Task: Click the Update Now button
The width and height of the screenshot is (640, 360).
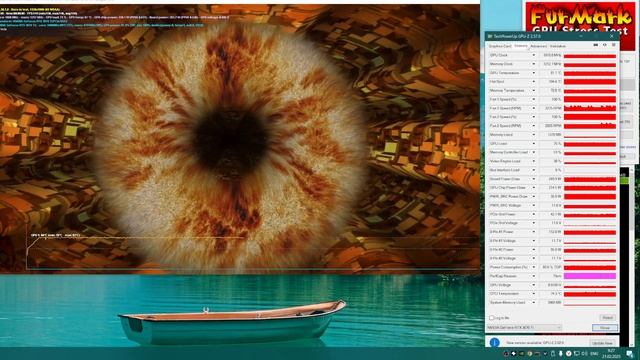Action: pos(602,343)
